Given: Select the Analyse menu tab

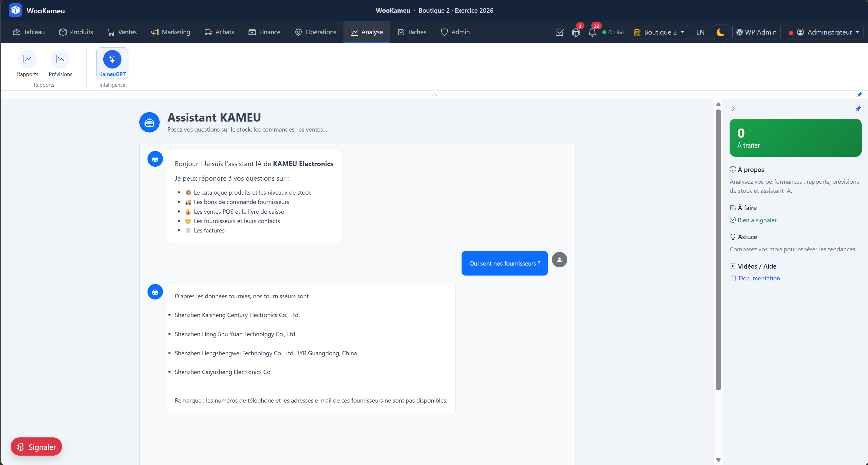Looking at the screenshot, I should pos(366,32).
